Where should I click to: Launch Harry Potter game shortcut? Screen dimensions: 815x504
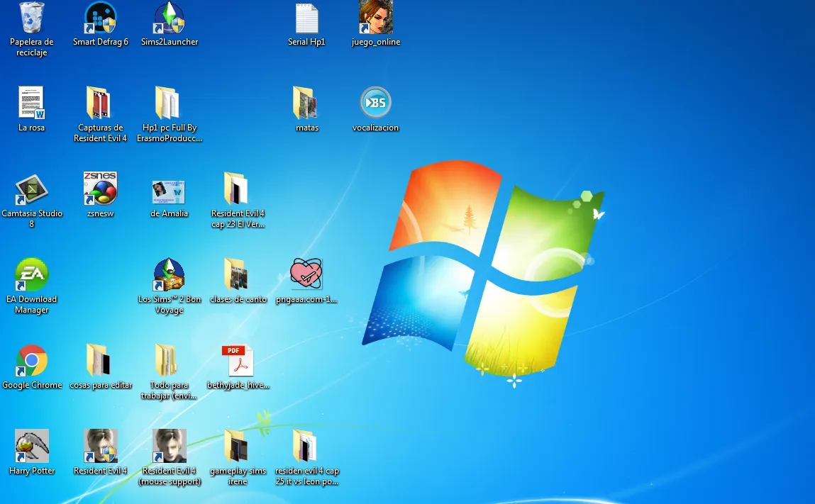[32, 446]
